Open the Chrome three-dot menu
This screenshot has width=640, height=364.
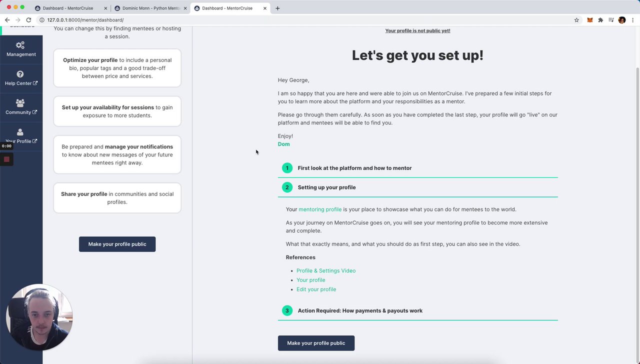[633, 20]
